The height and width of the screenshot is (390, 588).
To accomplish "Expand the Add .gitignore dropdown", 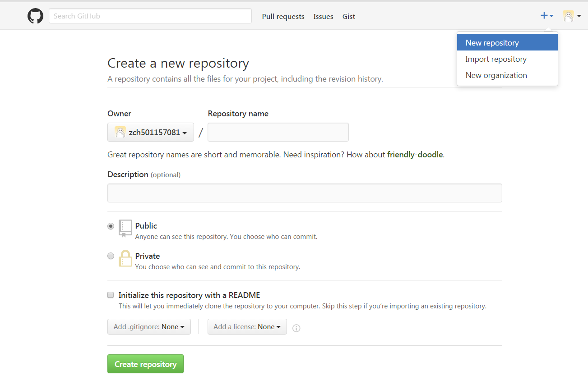I will click(149, 326).
